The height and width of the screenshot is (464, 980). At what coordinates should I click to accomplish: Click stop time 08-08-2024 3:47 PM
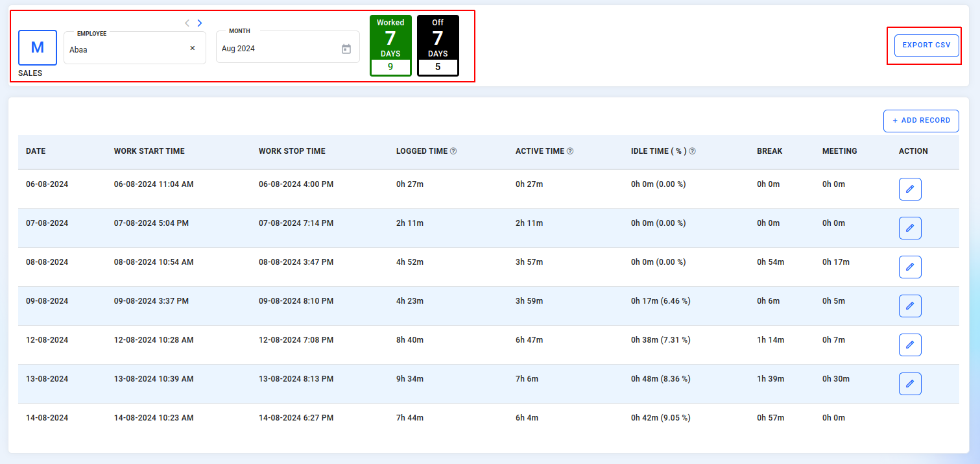[296, 262]
